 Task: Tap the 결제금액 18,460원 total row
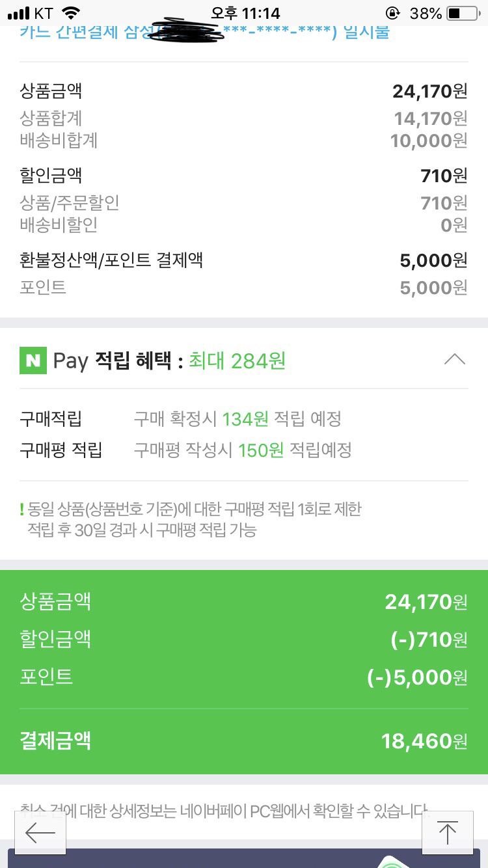coord(244,740)
